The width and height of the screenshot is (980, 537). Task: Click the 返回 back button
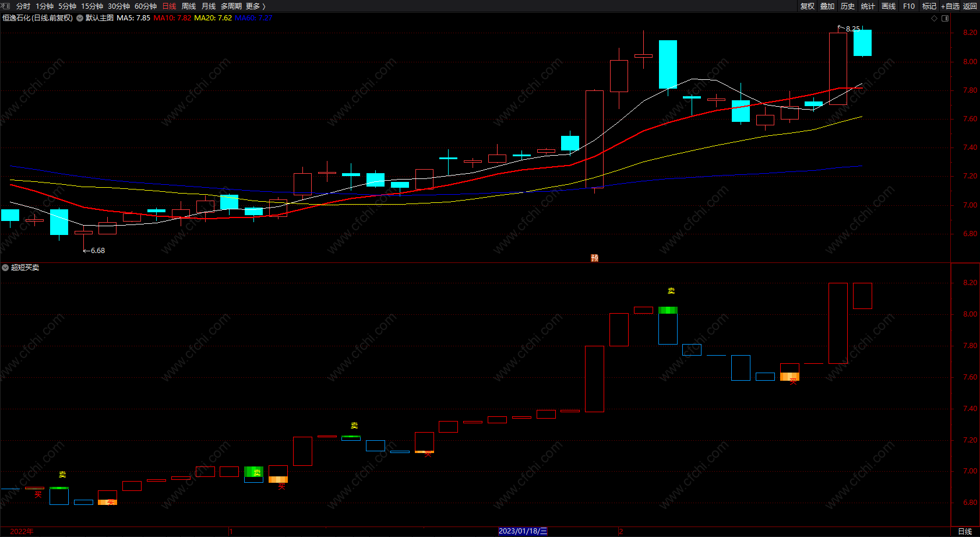point(970,6)
